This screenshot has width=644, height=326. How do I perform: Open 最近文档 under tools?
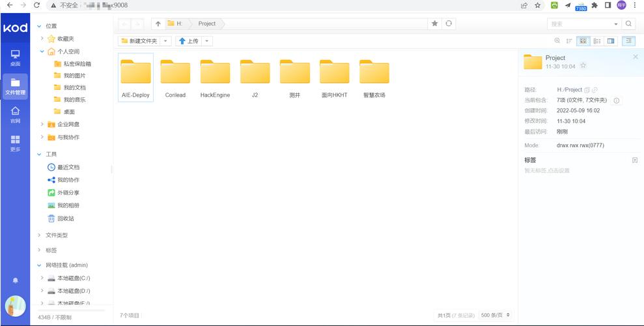(64, 168)
